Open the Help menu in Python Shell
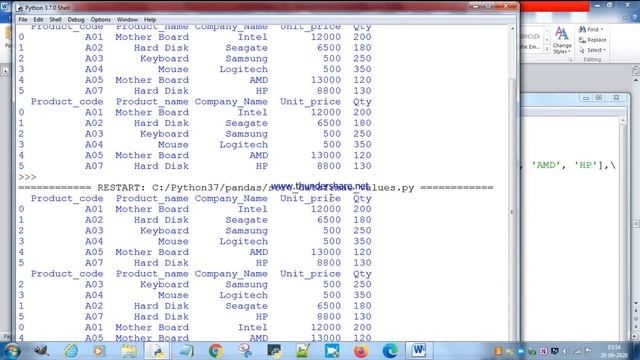The height and width of the screenshot is (360, 640). tap(150, 20)
